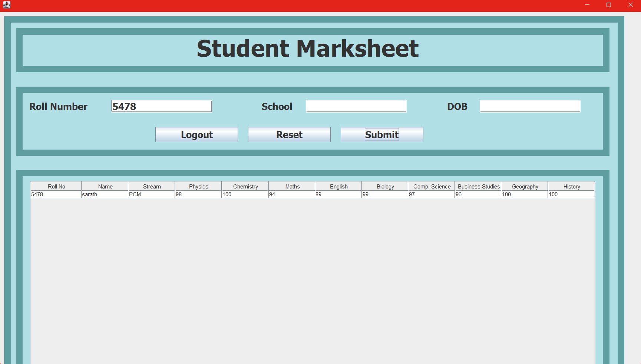Viewport: 641px width, 364px height.
Task: Click the Reset button
Action: coord(289,135)
